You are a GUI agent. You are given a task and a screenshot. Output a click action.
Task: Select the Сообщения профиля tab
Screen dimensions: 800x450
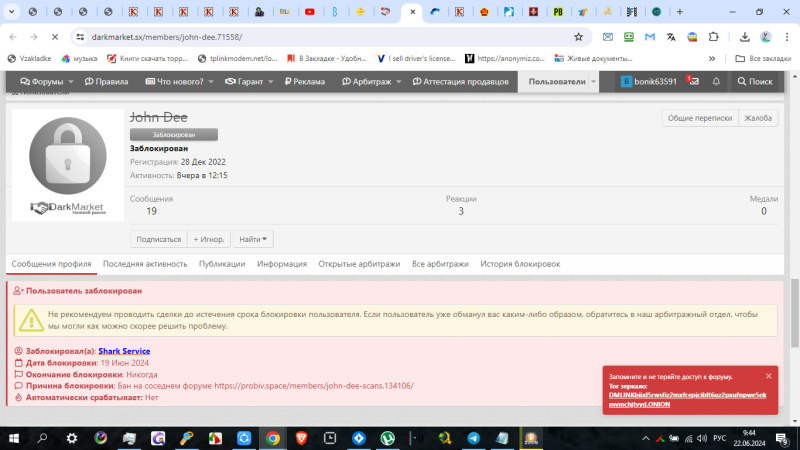point(52,264)
